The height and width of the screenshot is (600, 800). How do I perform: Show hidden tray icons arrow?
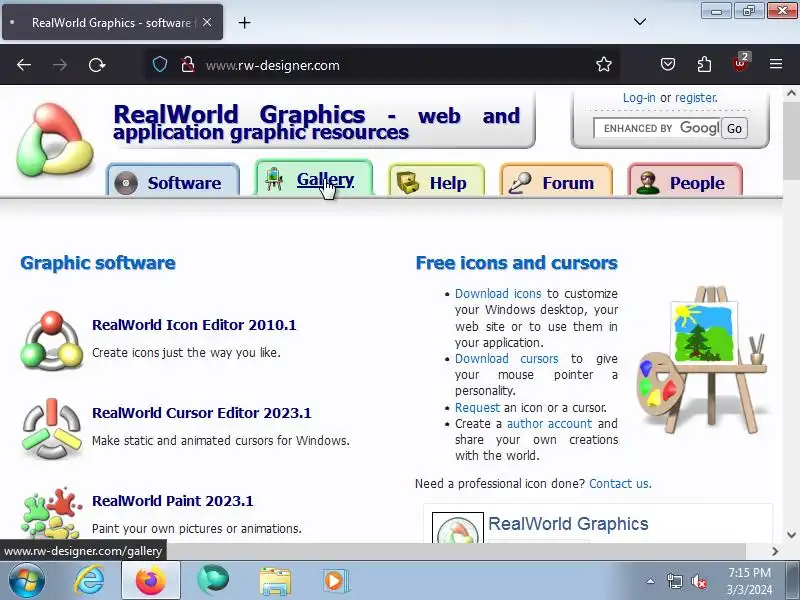(651, 581)
